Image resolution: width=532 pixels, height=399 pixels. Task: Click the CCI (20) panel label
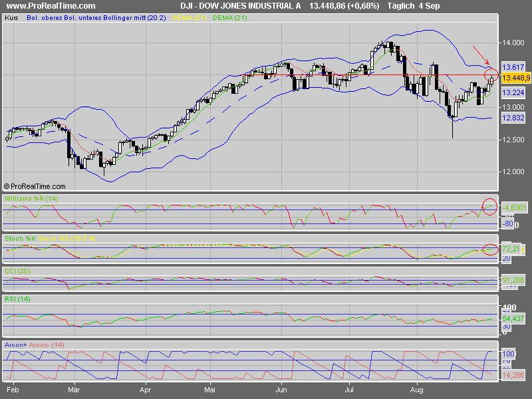point(18,271)
